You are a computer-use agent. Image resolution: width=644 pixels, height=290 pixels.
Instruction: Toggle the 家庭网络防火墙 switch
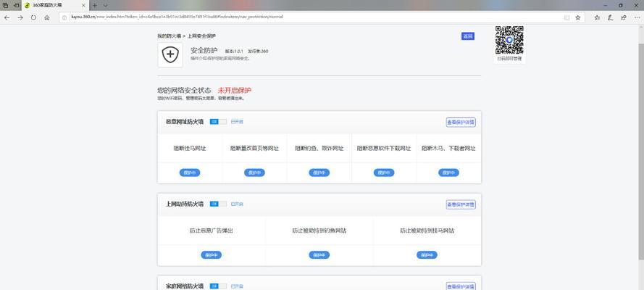point(218,286)
